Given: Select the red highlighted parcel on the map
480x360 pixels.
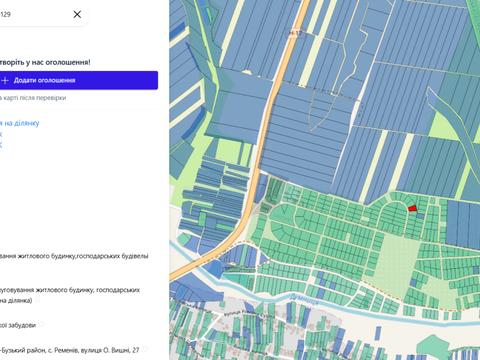Looking at the screenshot, I should 413,208.
